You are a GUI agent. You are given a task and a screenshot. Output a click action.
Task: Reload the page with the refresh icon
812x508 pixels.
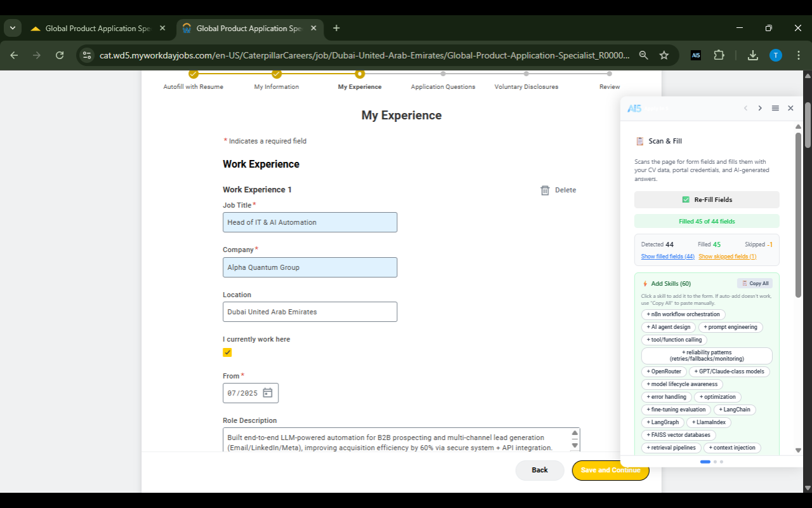click(x=59, y=55)
